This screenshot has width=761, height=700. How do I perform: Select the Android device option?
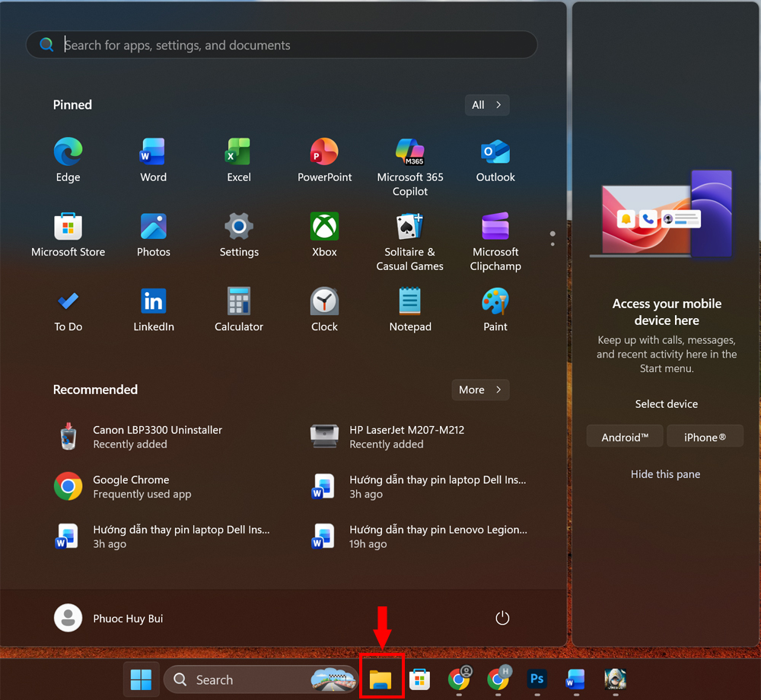click(x=624, y=436)
